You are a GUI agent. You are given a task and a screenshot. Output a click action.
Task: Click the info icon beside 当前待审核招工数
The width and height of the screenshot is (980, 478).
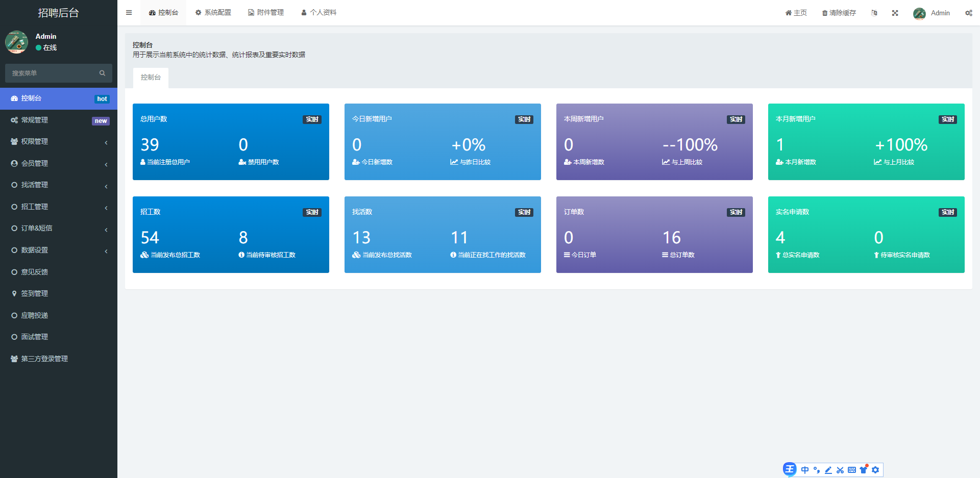241,255
